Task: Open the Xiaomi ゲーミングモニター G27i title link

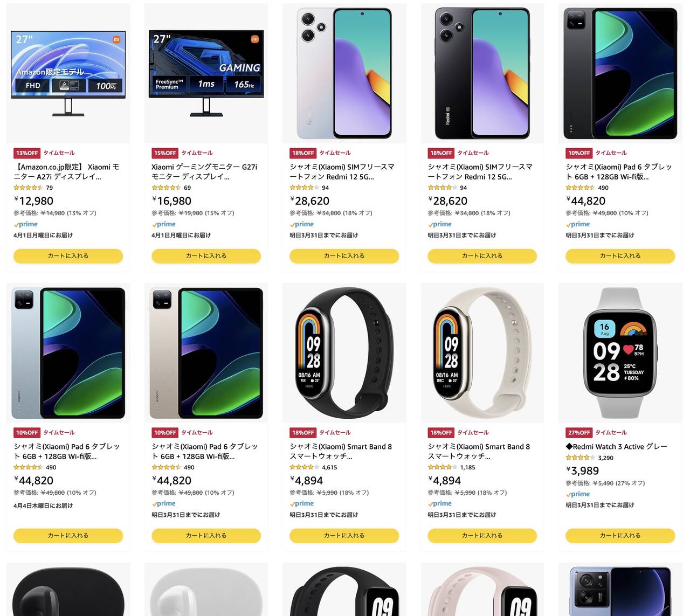Action: pyautogui.click(x=204, y=172)
